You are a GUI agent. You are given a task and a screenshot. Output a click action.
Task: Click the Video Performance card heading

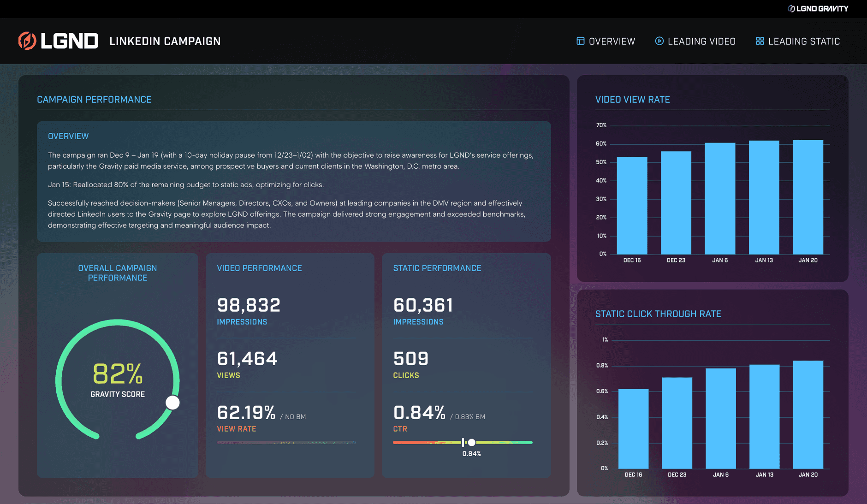pos(259,268)
